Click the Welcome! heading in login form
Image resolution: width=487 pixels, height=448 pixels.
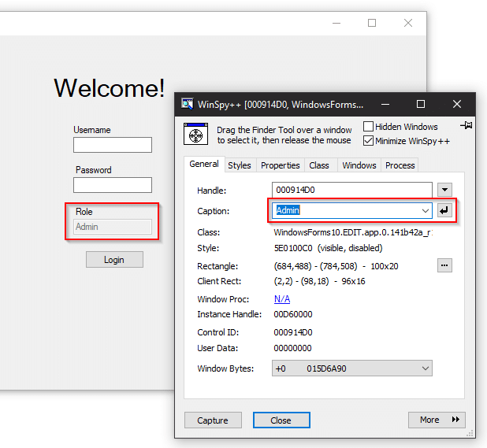point(110,88)
